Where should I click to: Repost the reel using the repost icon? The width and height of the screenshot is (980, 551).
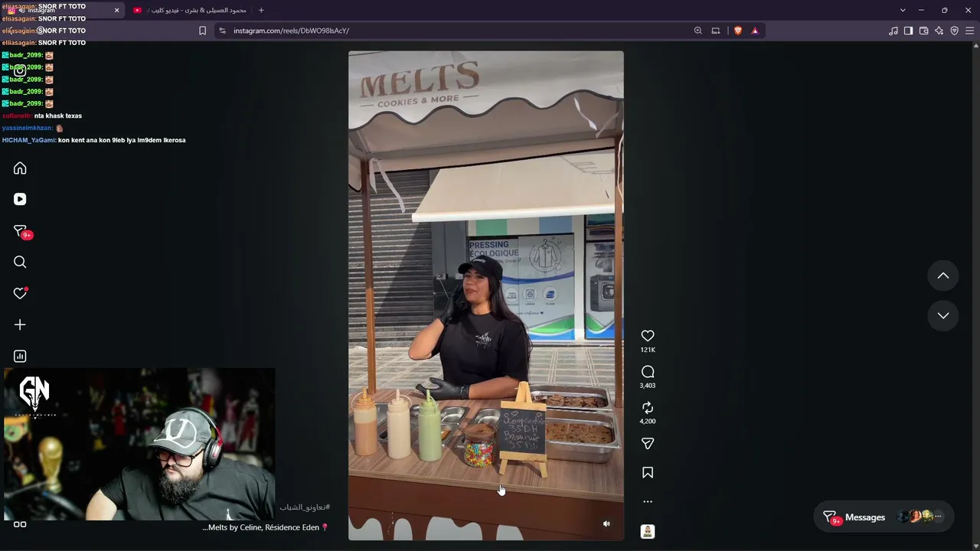click(x=648, y=408)
